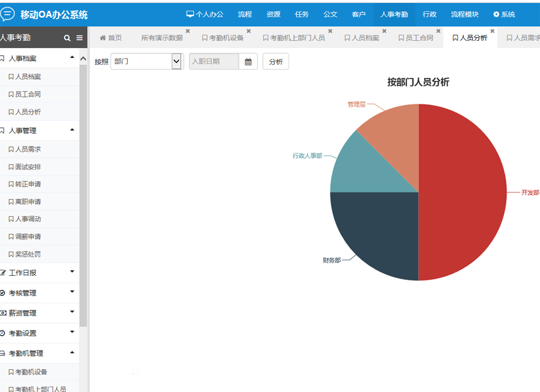
Task: Collapse the 人事档案 sidebar section
Action: (x=72, y=58)
